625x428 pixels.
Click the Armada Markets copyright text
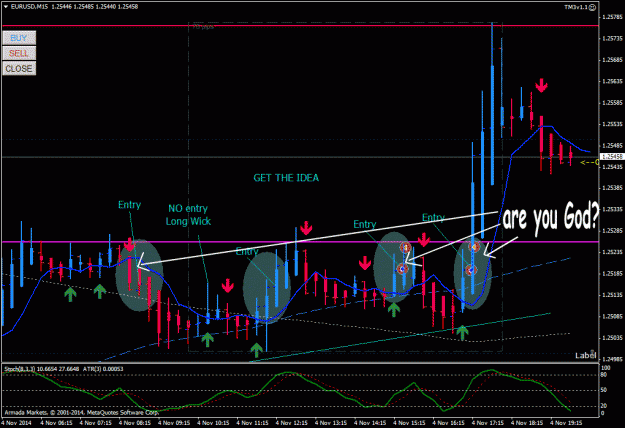click(x=81, y=412)
